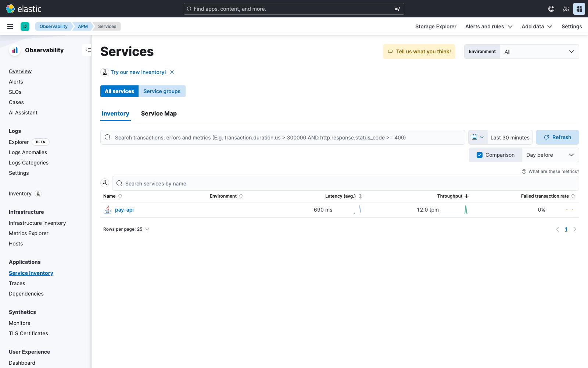Viewport: 588px width, 368px height.
Task: Sort by Latency (avg.) column
Action: [344, 196]
